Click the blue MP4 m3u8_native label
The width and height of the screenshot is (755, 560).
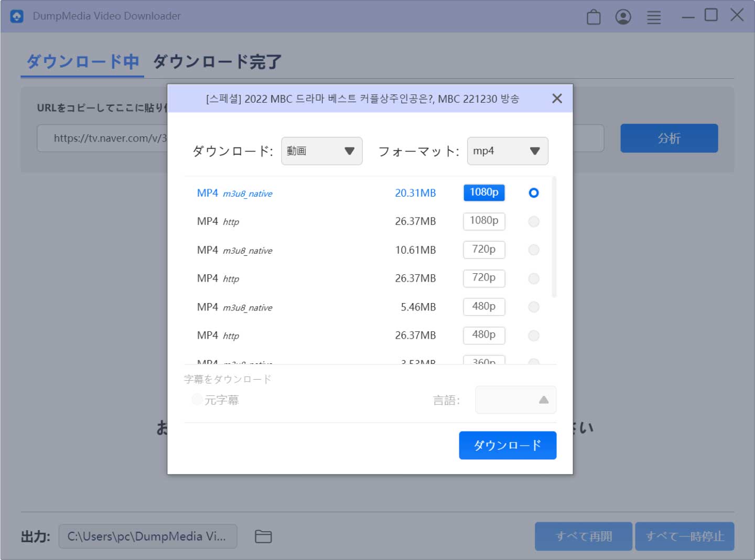click(x=234, y=193)
